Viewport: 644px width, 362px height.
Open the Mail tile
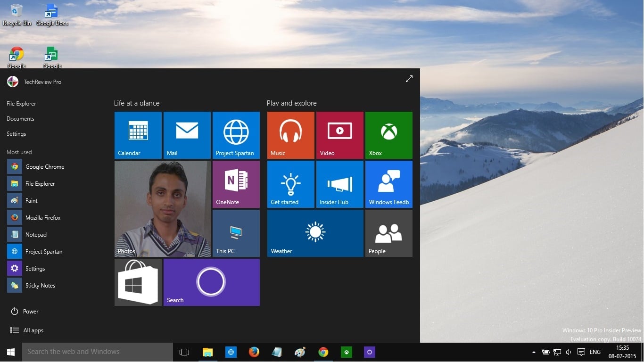click(x=187, y=135)
